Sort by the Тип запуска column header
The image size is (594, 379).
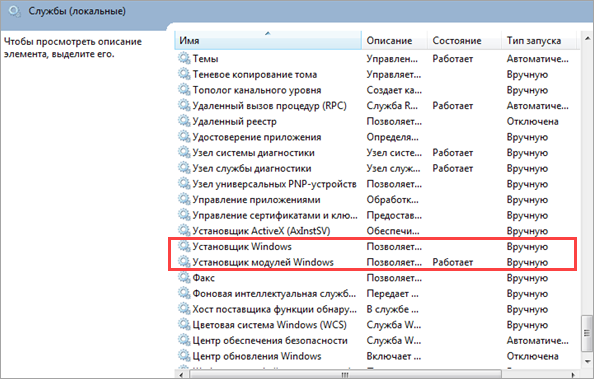pos(539,40)
